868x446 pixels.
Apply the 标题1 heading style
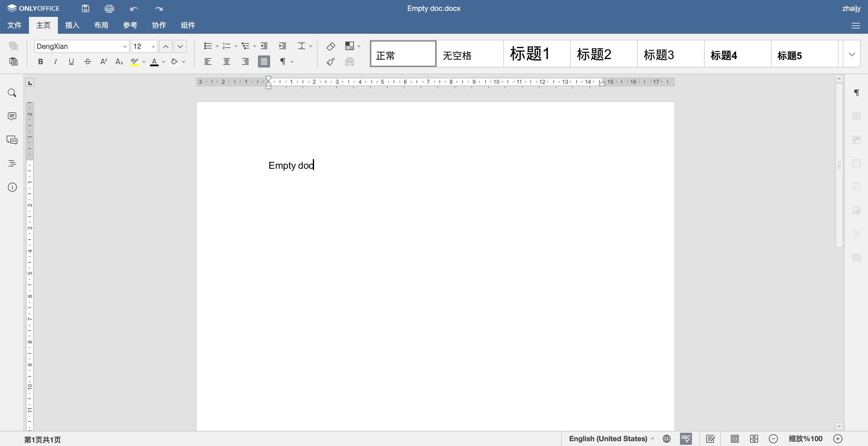[x=536, y=54]
